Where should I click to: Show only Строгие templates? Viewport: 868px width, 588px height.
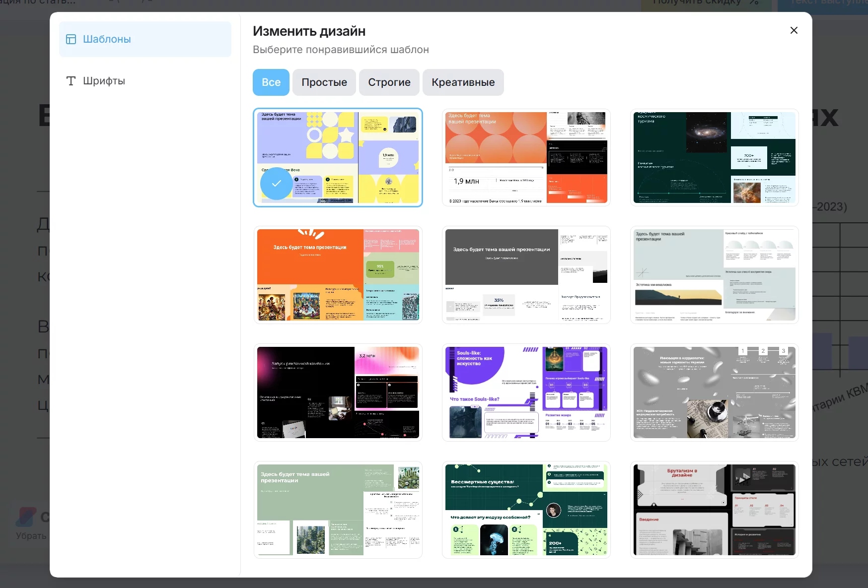[x=389, y=82]
